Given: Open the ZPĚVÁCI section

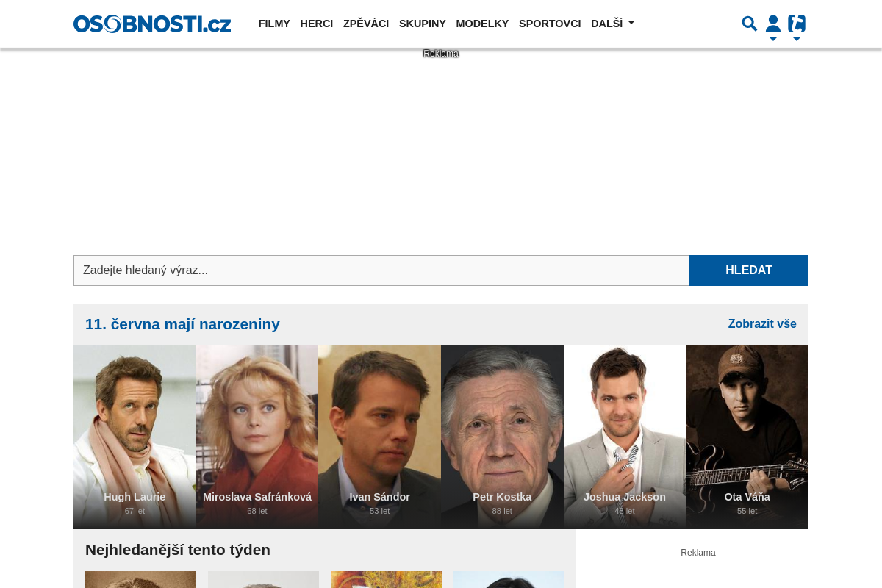Looking at the screenshot, I should (366, 24).
